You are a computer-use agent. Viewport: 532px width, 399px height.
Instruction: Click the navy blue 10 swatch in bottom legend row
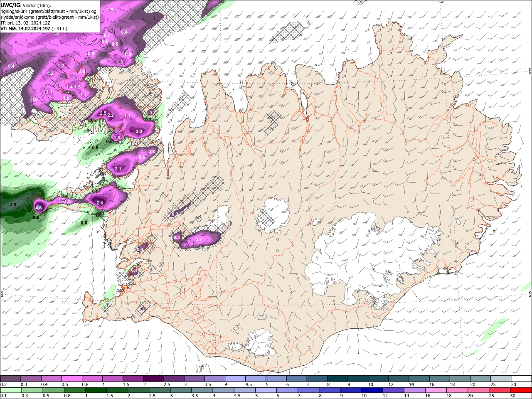(372, 390)
